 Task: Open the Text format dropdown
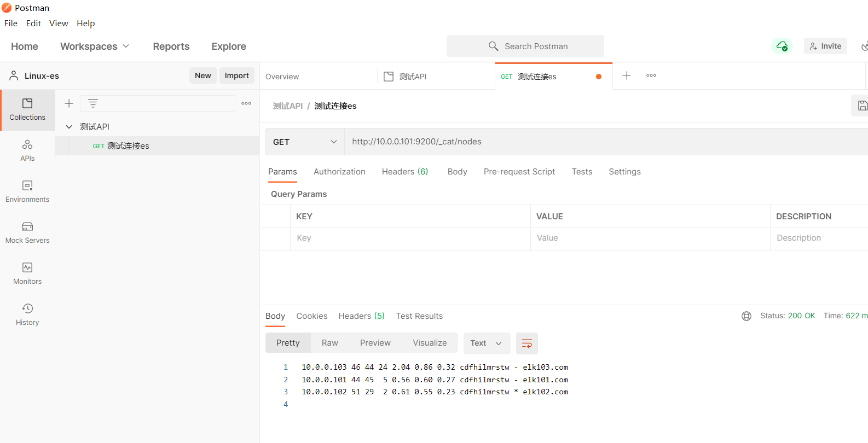tap(487, 343)
